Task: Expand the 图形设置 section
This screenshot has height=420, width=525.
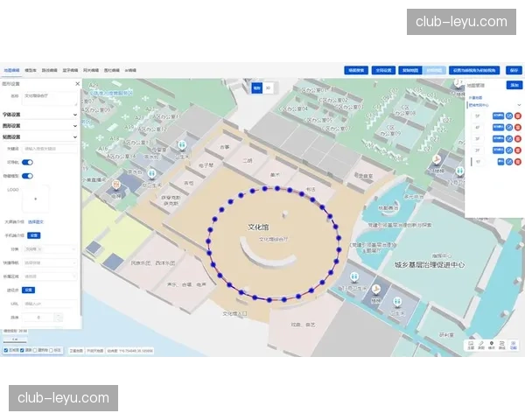Action: [x=40, y=126]
